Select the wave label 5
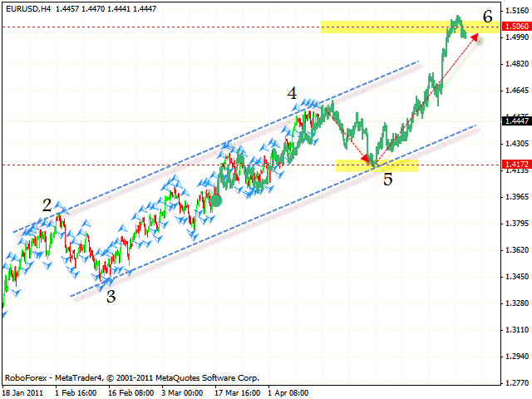The image size is (532, 399). click(x=387, y=178)
